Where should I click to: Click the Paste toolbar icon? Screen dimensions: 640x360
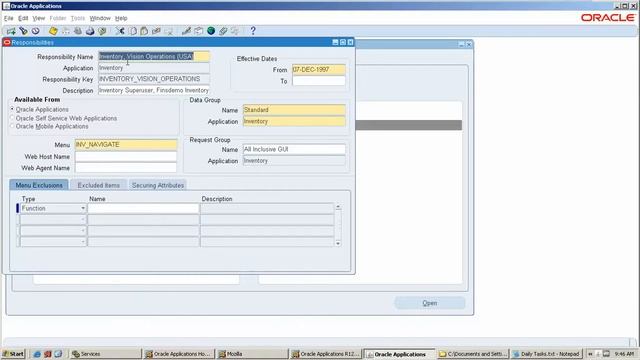coord(144,31)
